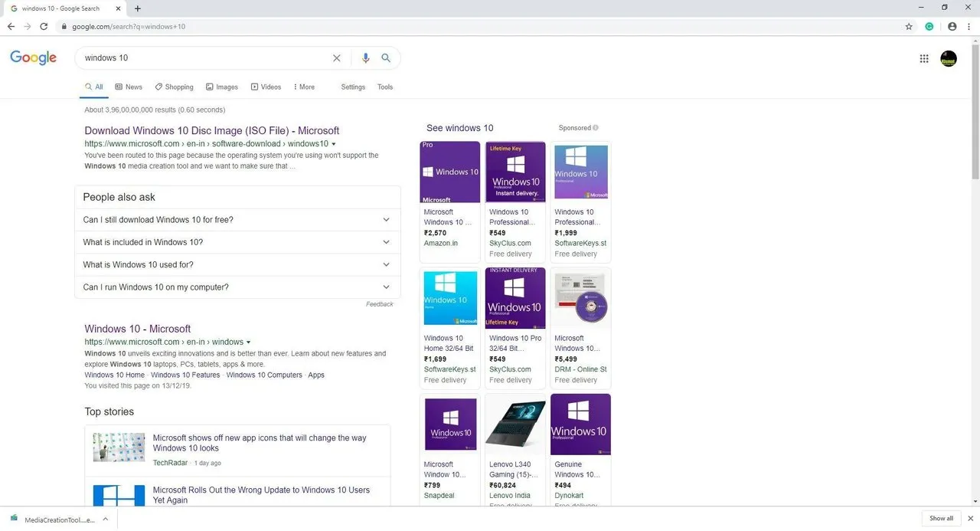Follow the Windows 10 Computers sitelink

tap(264, 375)
